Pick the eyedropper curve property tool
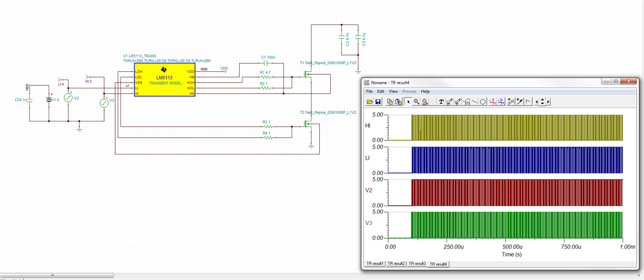644x280 pixels. pos(520,102)
